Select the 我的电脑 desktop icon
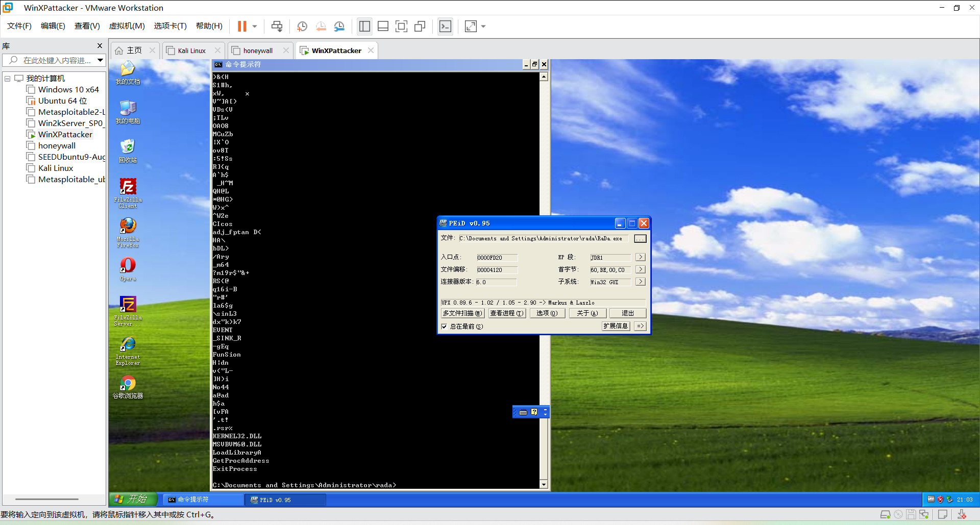 128,112
